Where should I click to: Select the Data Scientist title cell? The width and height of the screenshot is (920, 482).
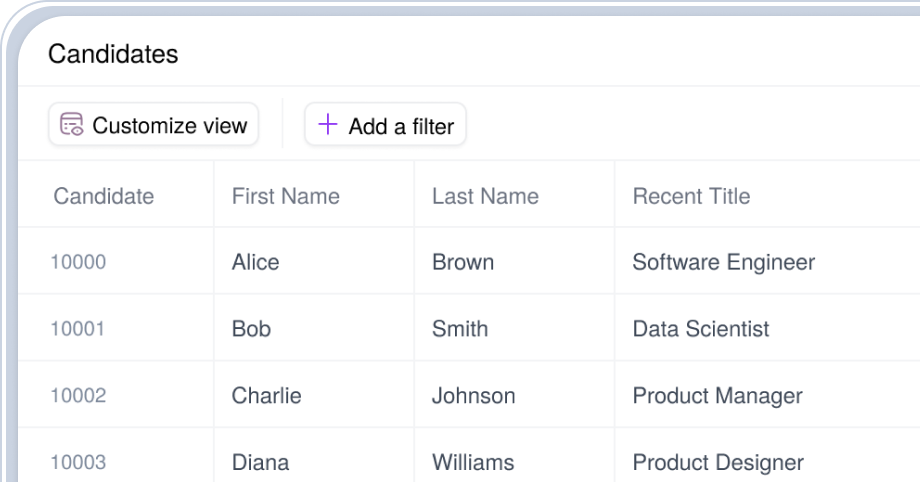click(x=701, y=328)
